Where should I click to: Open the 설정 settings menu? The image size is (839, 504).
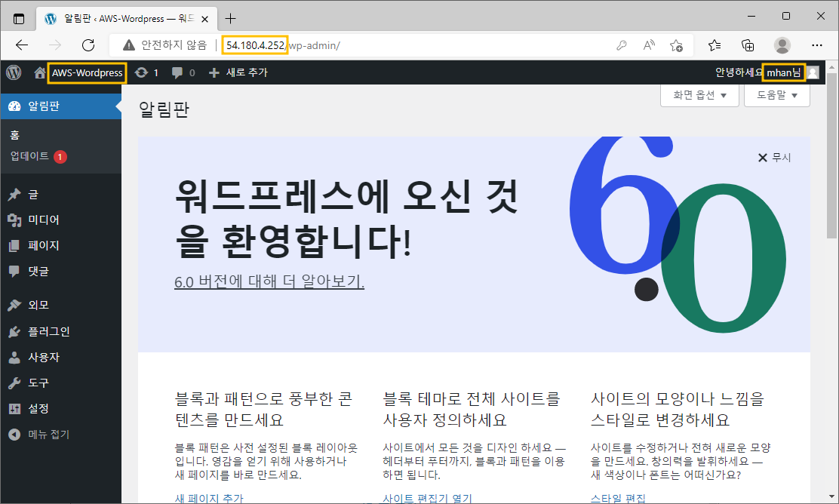point(60,409)
